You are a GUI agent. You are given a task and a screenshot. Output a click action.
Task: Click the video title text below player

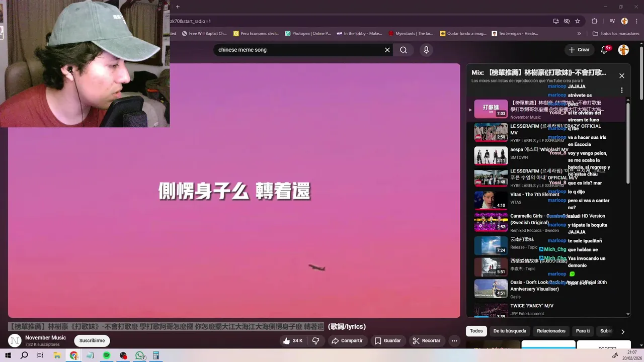tap(187, 327)
